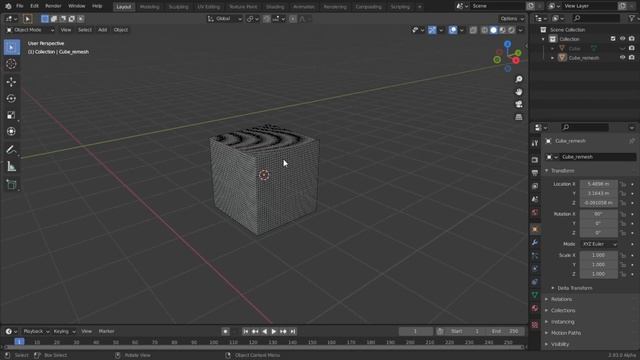Select the Select Box tool
The image size is (640, 360).
click(11, 47)
